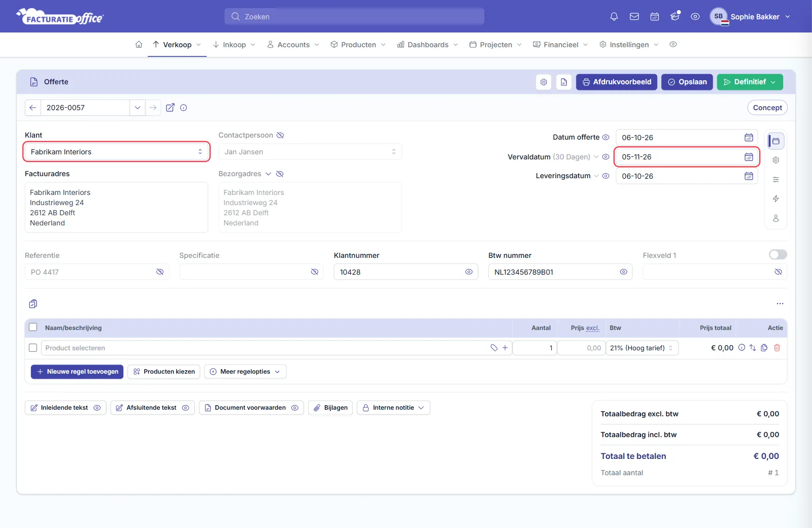812x528 pixels.
Task: Open the Verkoop menu
Action: (177, 45)
